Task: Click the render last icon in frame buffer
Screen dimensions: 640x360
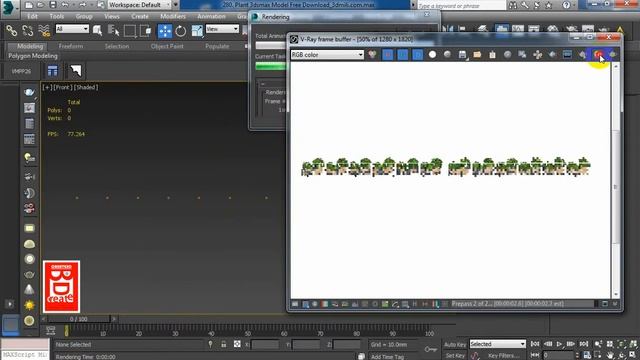Action: (613, 54)
